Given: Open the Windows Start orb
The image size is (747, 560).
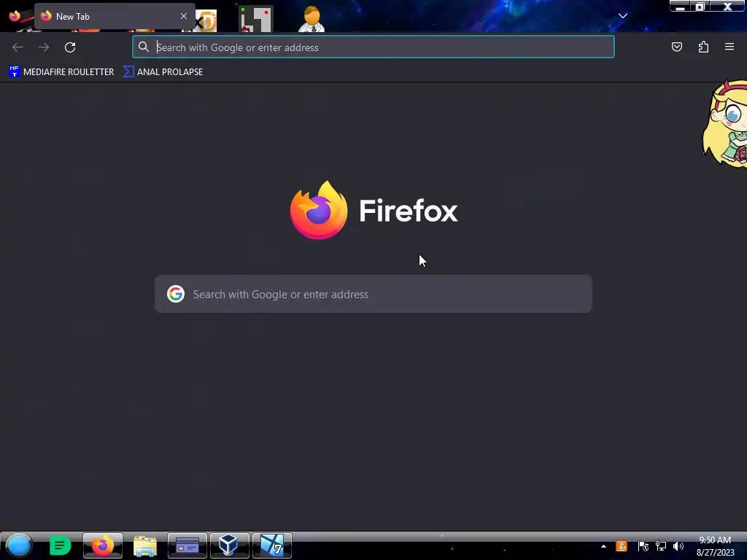Looking at the screenshot, I should click(x=18, y=545).
